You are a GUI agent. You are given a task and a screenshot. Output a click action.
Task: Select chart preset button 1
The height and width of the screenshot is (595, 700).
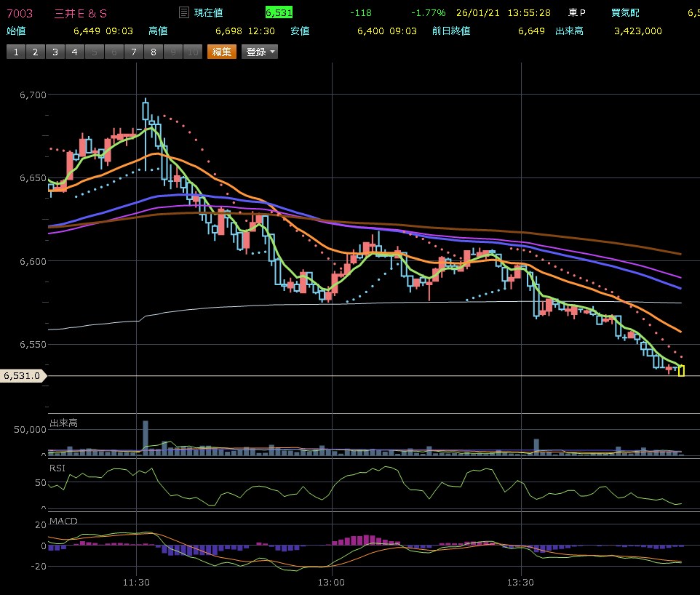pos(15,52)
